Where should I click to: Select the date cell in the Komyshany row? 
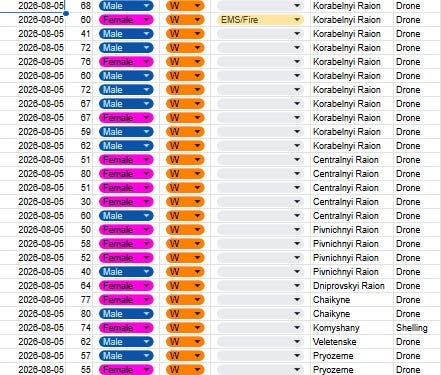tap(33, 328)
